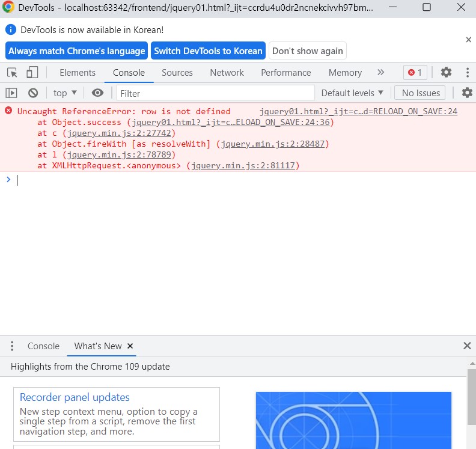Click the No Issues button

[x=421, y=93]
